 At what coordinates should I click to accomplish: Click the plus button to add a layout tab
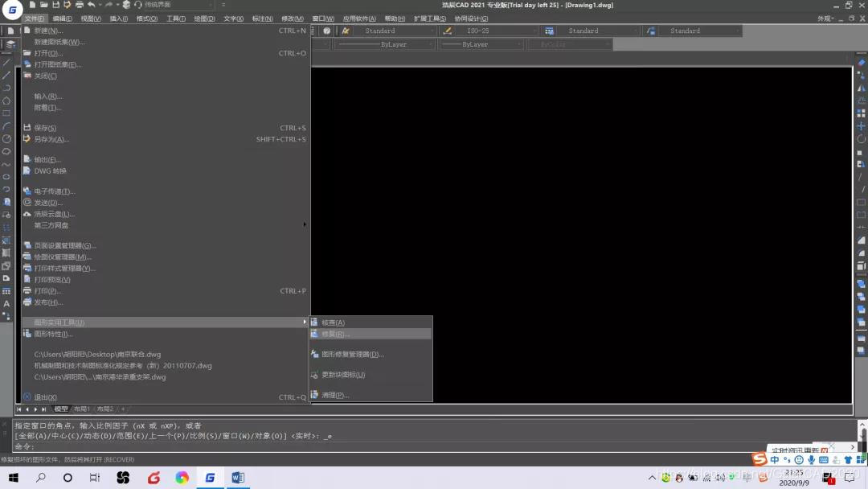click(123, 409)
